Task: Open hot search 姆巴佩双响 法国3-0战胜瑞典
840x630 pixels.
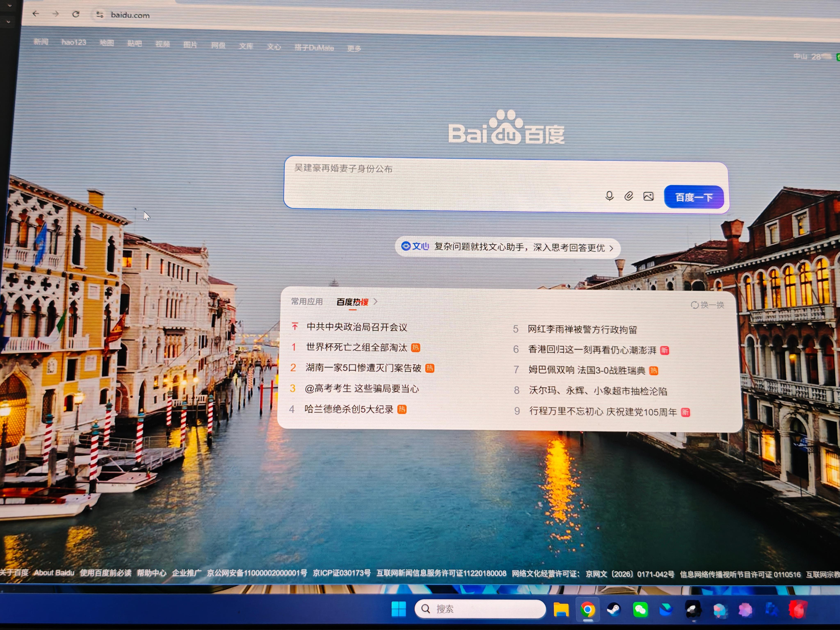Action: click(x=587, y=370)
